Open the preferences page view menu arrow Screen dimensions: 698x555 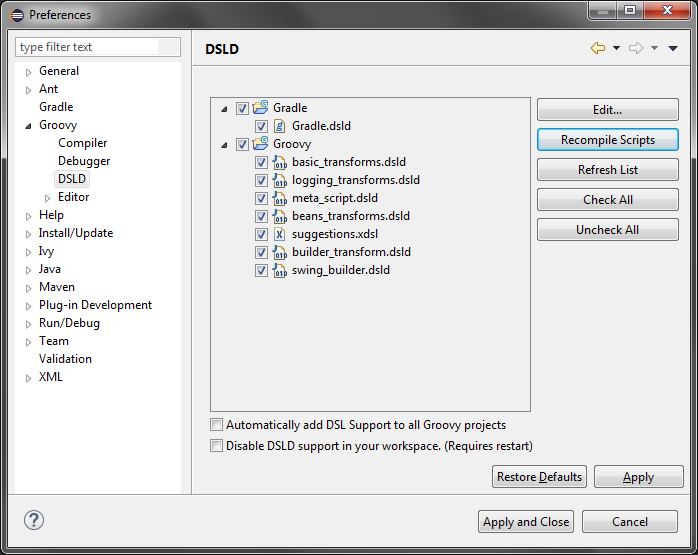[673, 48]
